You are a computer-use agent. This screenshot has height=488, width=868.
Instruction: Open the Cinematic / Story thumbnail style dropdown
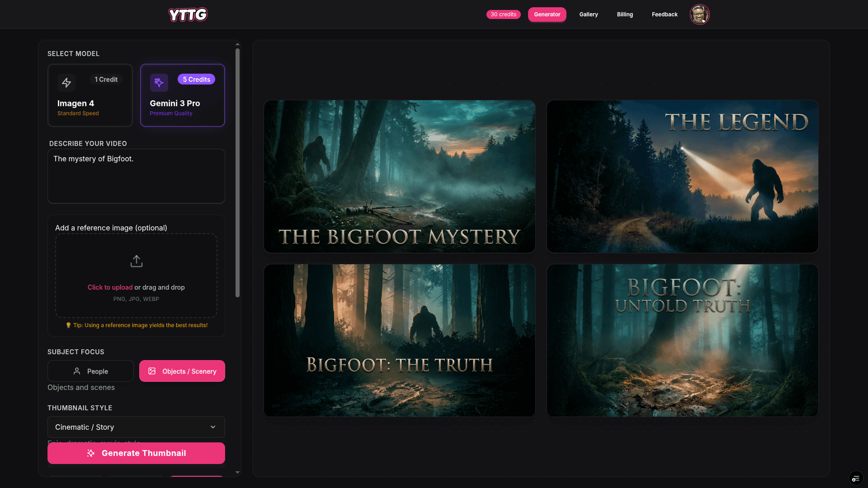click(136, 427)
